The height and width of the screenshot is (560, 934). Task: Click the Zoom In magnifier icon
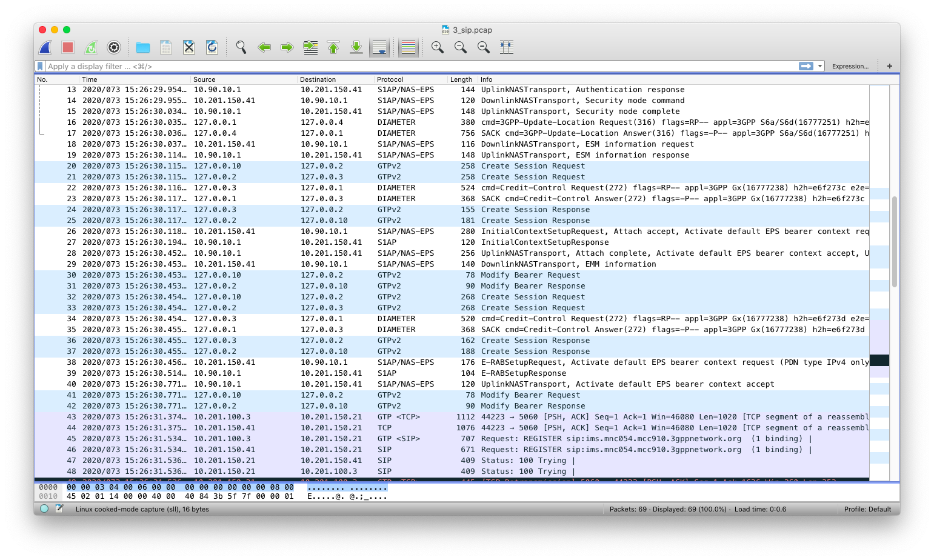[x=438, y=47]
